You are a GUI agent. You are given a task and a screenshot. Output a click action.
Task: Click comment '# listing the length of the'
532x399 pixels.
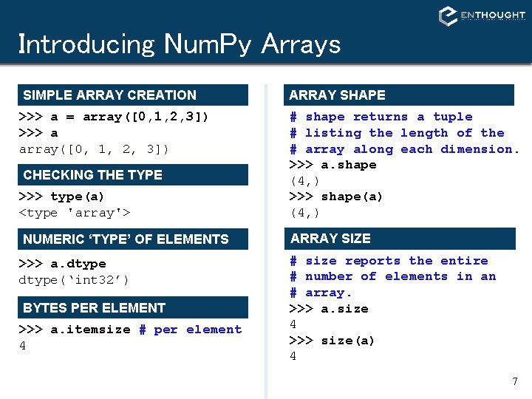[x=397, y=133]
